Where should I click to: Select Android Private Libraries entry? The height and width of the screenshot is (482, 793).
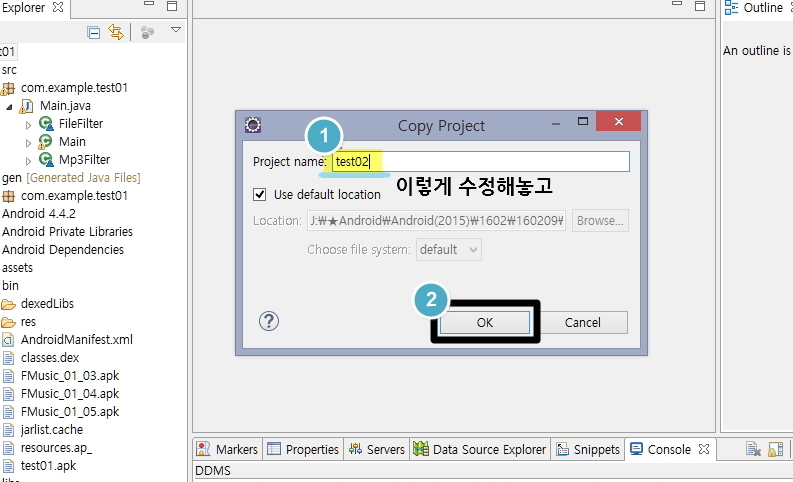tap(67, 232)
